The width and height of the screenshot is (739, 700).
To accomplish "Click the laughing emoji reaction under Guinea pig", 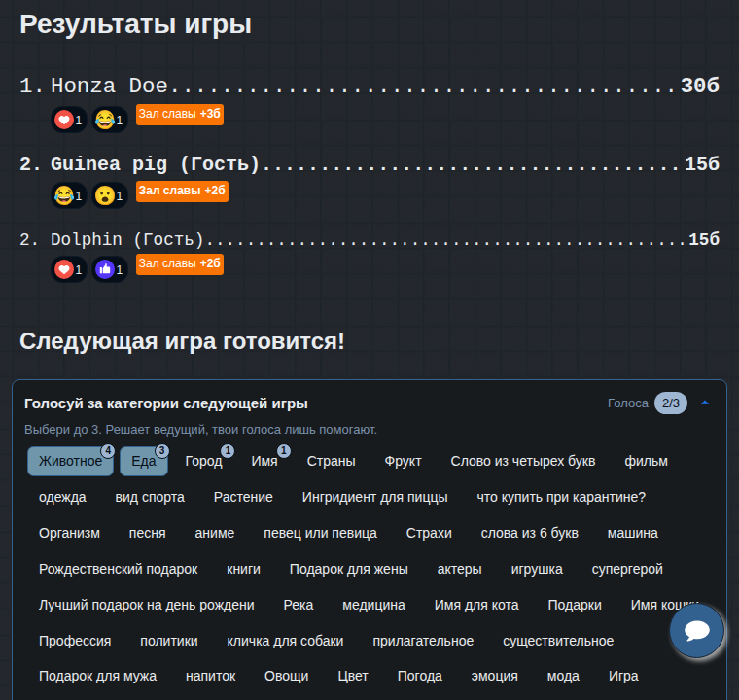I will pyautogui.click(x=69, y=195).
